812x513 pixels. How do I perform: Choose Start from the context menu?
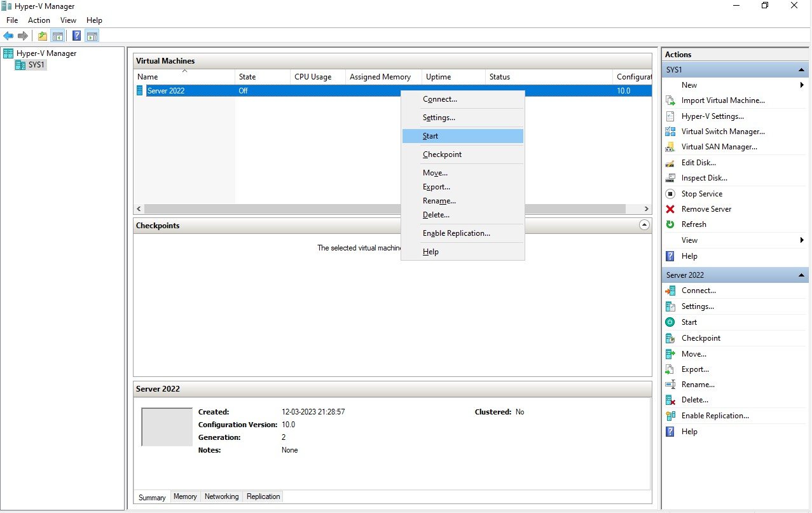[x=463, y=136]
